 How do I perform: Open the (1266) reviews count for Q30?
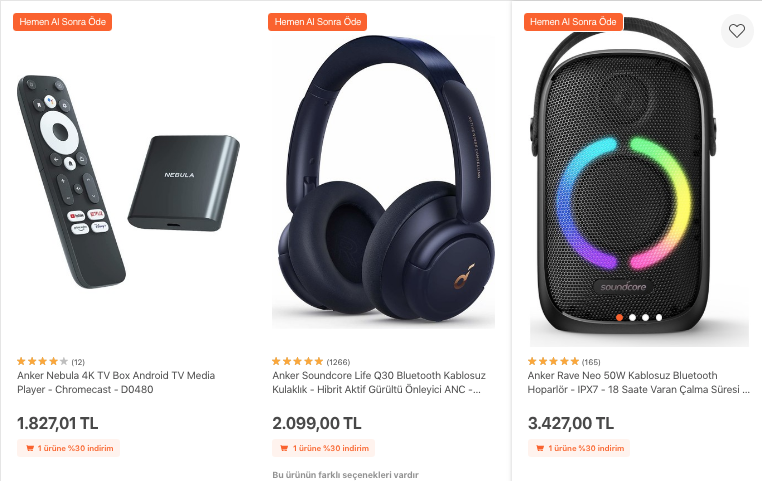(338, 361)
